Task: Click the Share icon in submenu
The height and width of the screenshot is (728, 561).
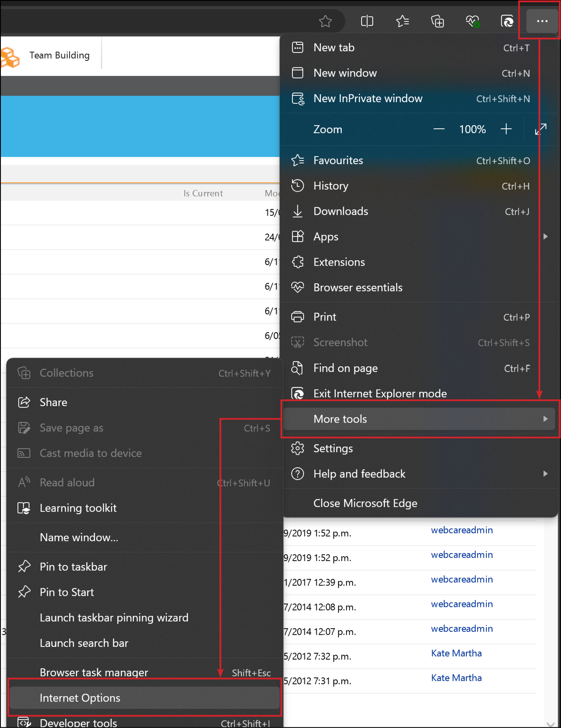Action: [24, 403]
